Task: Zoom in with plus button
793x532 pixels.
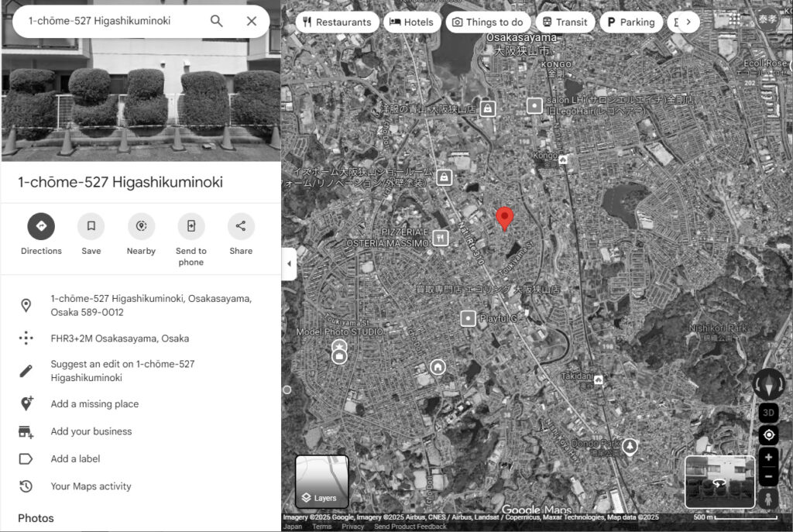Action: [768, 457]
